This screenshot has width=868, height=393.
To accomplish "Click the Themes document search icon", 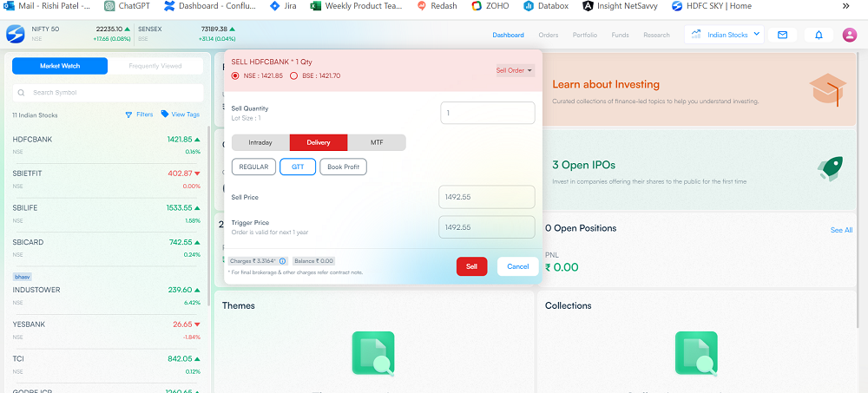I will [x=373, y=354].
